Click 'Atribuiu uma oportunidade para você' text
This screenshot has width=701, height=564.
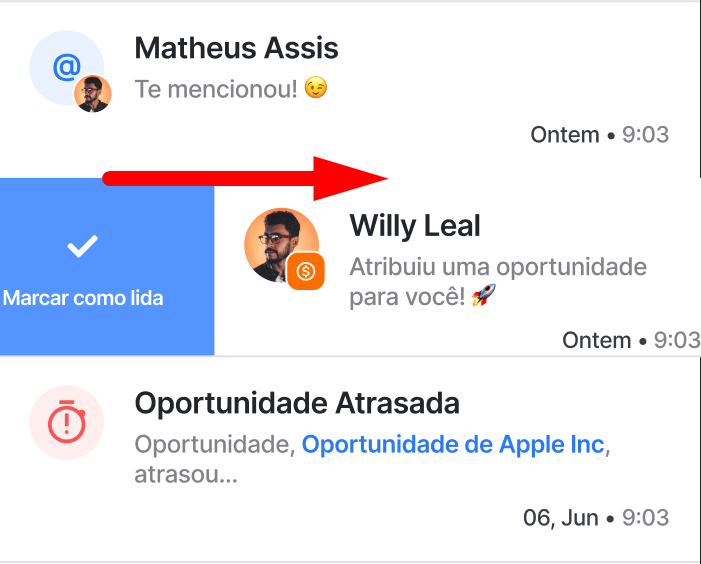click(498, 282)
